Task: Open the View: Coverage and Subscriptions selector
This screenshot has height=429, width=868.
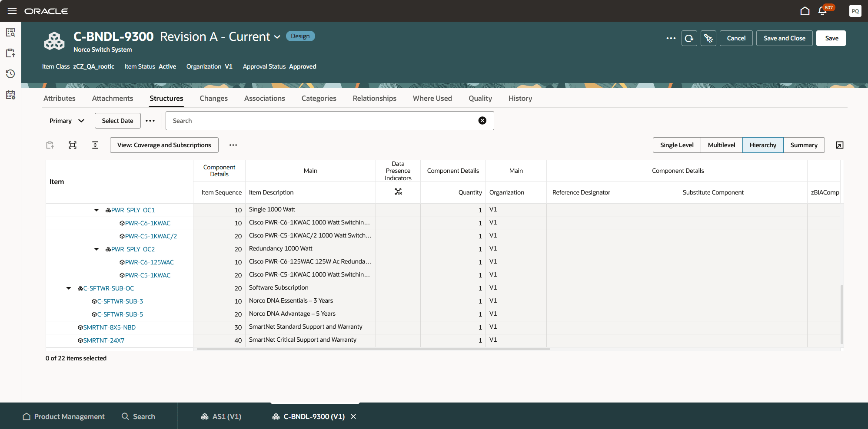Action: [164, 145]
